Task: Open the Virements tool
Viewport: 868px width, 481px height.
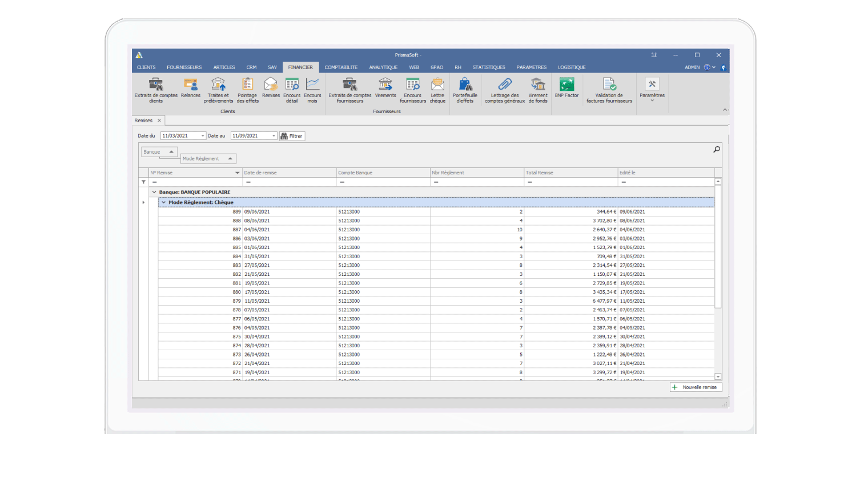Action: [385, 88]
